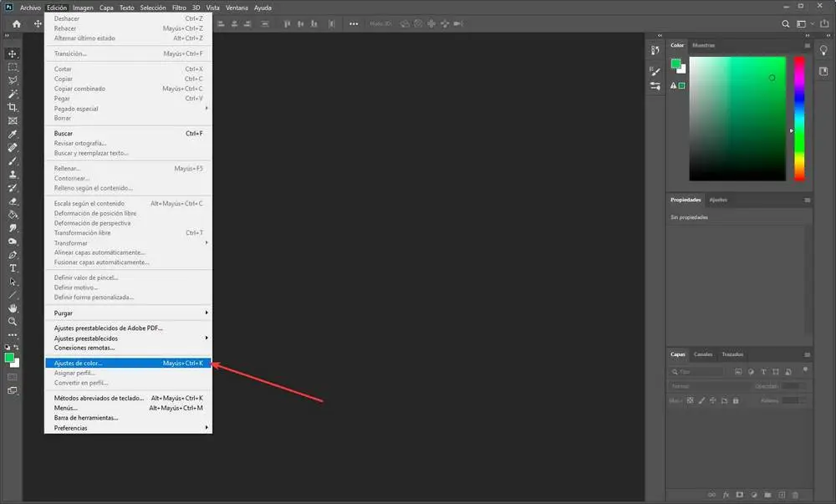Select the Healing Brush tool
836x504 pixels.
point(13,148)
